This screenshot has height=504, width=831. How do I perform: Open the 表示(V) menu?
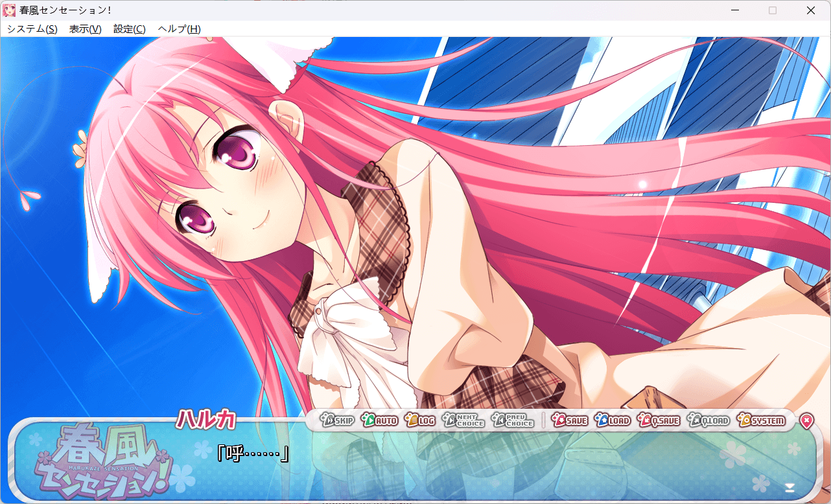tap(85, 29)
